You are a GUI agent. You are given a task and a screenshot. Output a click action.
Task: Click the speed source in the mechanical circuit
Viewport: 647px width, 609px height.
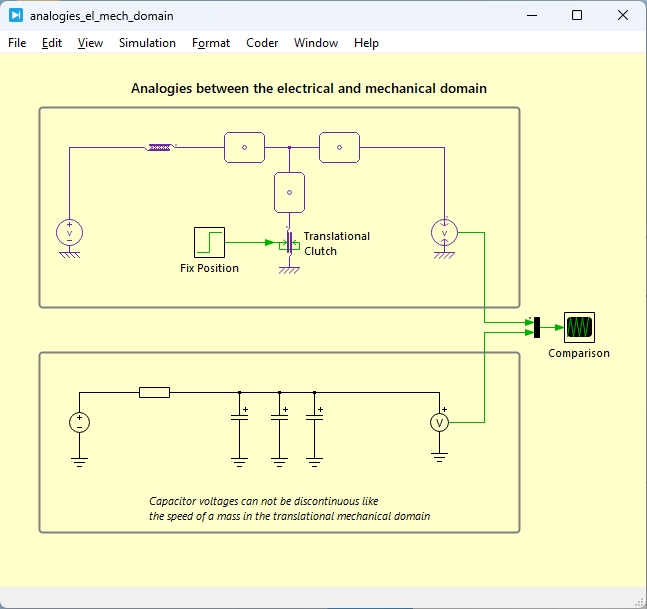(69, 233)
